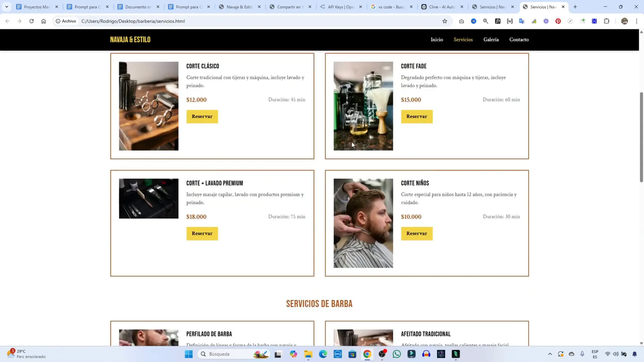This screenshot has width=644, height=362.
Task: Click "Reservar" under Corte Fade
Action: point(416,116)
